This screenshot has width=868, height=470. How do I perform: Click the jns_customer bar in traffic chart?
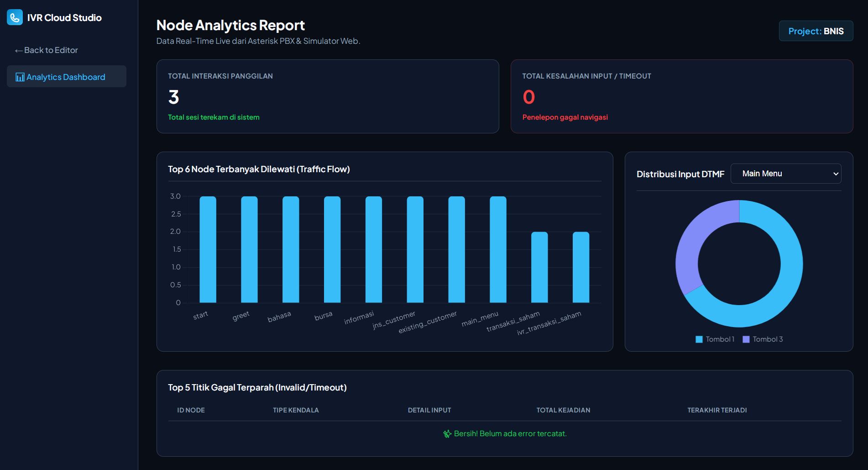[x=415, y=249]
